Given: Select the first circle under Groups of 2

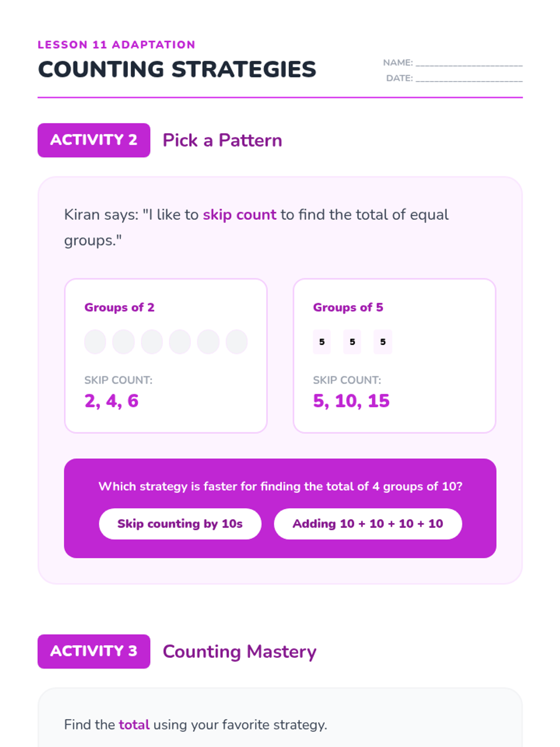Looking at the screenshot, I should point(95,342).
